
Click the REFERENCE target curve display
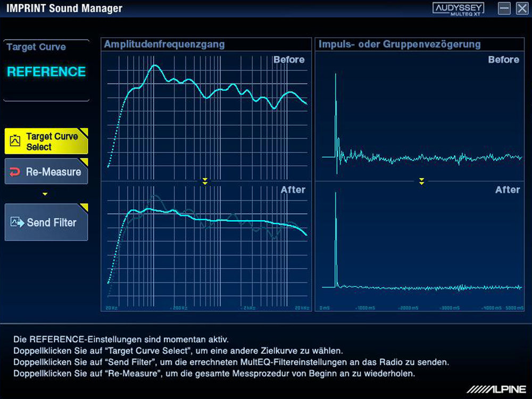[x=46, y=72]
